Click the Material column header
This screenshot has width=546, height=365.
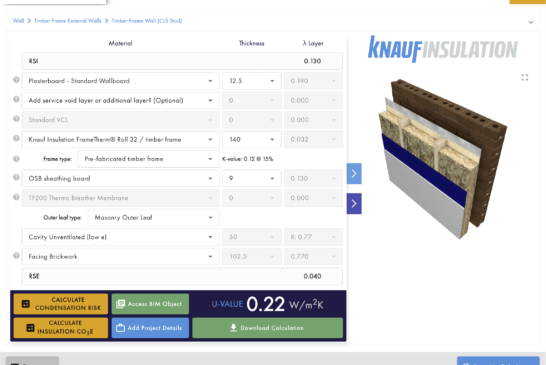click(120, 43)
